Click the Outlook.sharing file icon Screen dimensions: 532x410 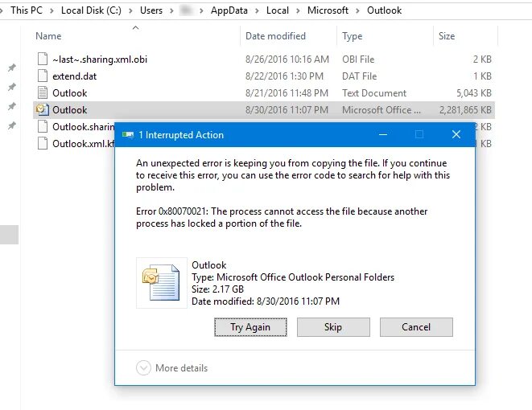43,127
